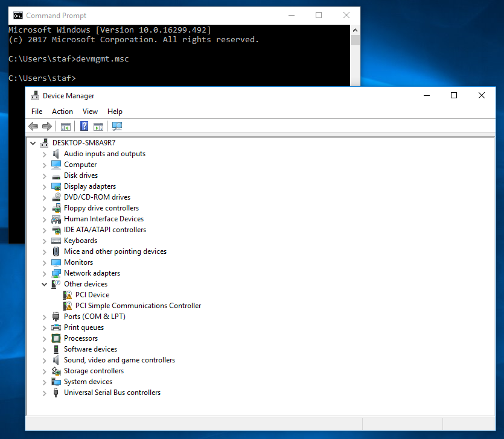Select PCI Simple Communications Controller
This screenshot has width=504, height=439.
(138, 306)
